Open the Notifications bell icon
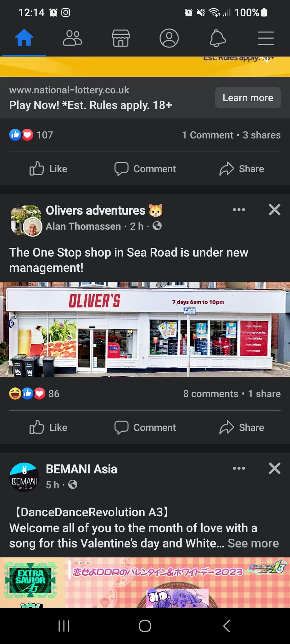The image size is (290, 644). 218,38
